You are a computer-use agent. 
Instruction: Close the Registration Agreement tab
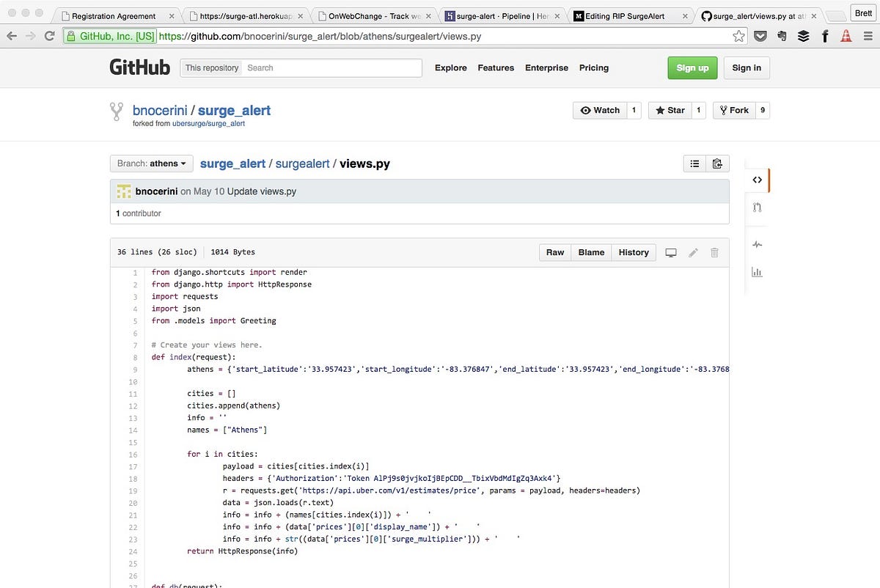point(172,15)
